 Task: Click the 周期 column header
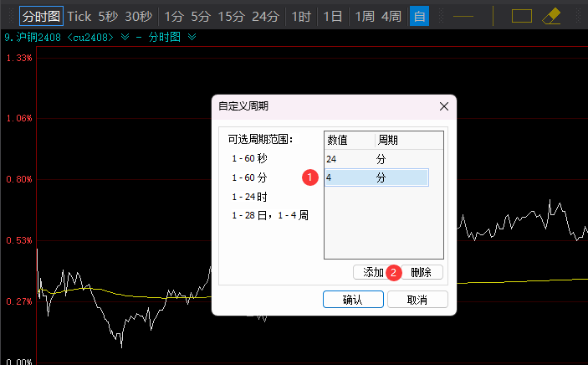[x=409, y=140]
